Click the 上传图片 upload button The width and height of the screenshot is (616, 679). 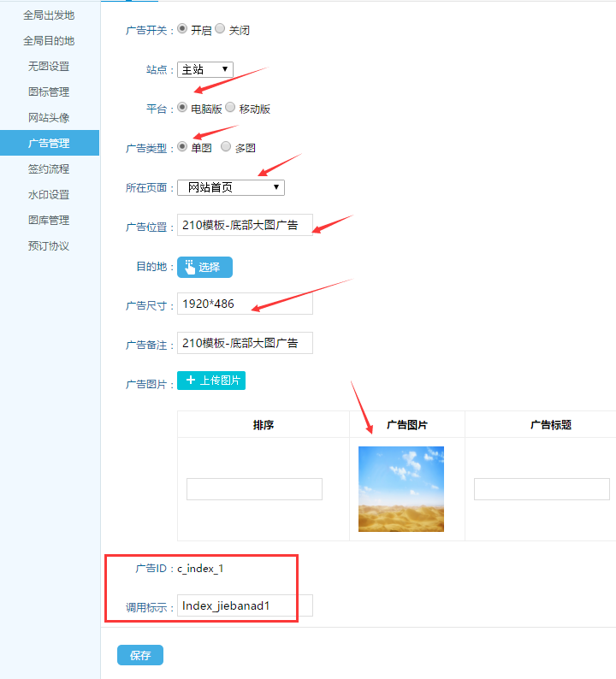[211, 381]
